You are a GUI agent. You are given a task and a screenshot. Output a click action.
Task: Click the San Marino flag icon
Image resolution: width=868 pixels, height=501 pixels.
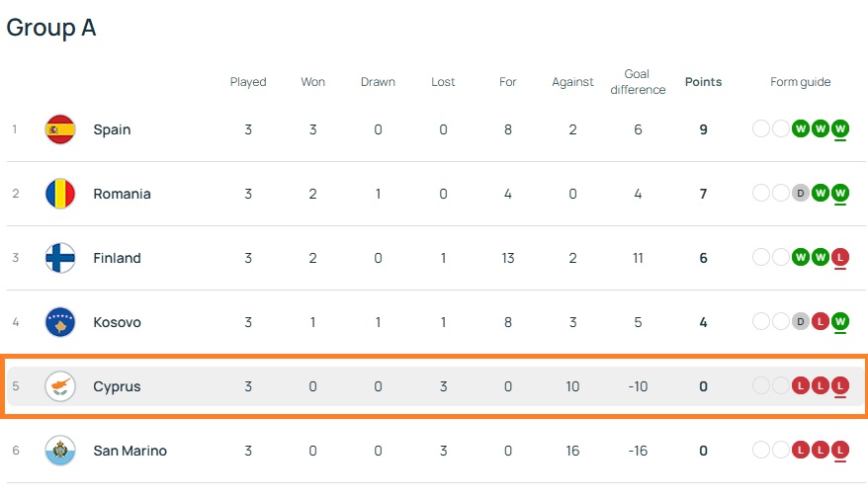click(x=60, y=451)
